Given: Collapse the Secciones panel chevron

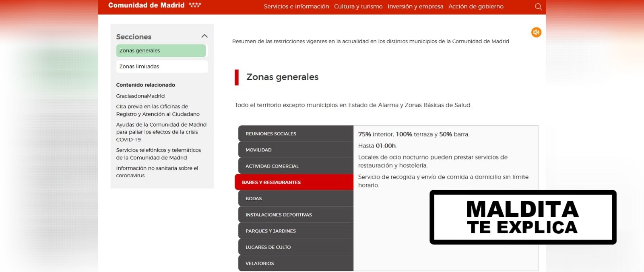Looking at the screenshot, I should [204, 36].
